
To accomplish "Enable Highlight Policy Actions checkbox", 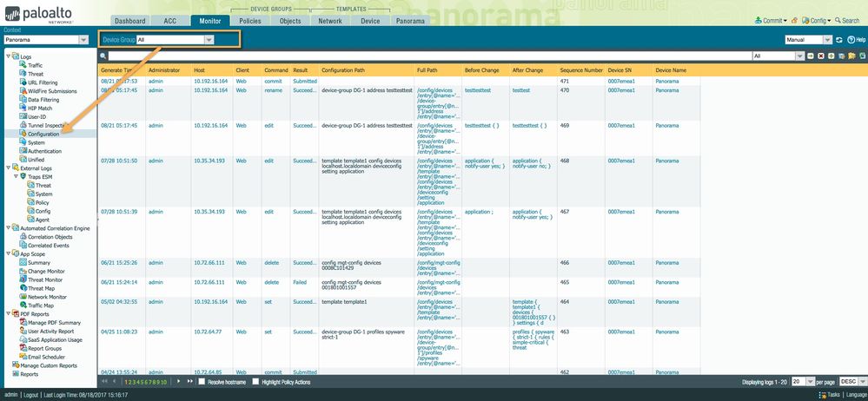I will (255, 382).
